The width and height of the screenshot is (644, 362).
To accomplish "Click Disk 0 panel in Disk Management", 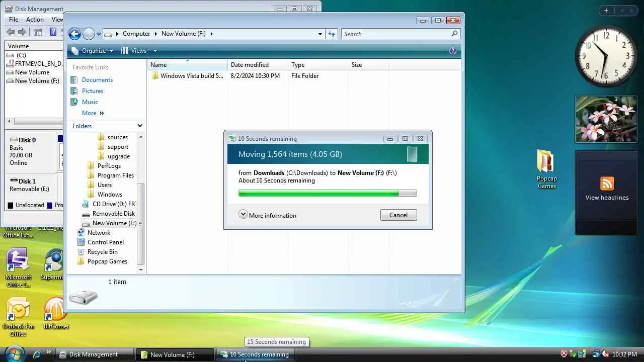I will pyautogui.click(x=31, y=151).
